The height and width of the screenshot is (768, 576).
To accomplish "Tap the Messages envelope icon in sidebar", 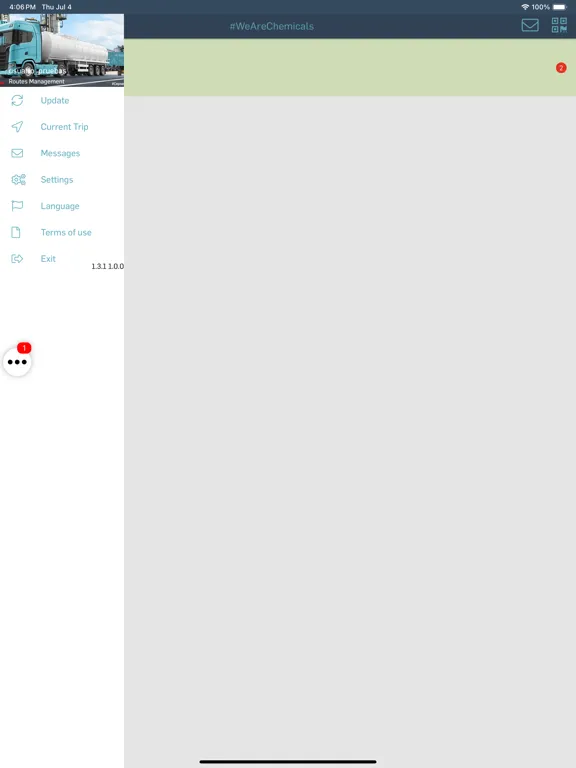I will coord(17,153).
